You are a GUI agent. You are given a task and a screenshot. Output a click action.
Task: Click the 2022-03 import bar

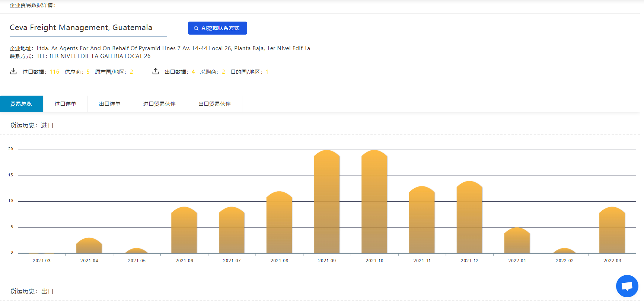[x=612, y=231]
